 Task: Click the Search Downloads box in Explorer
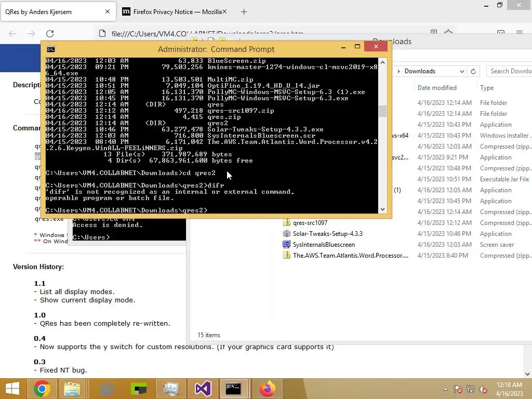509,71
